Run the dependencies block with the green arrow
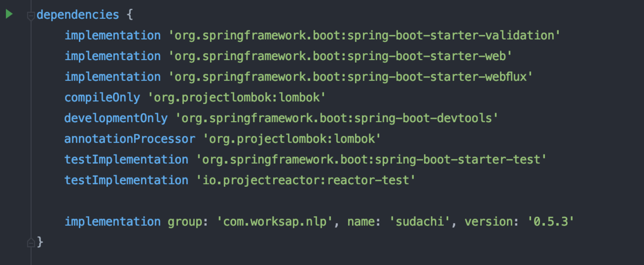 pos(9,14)
